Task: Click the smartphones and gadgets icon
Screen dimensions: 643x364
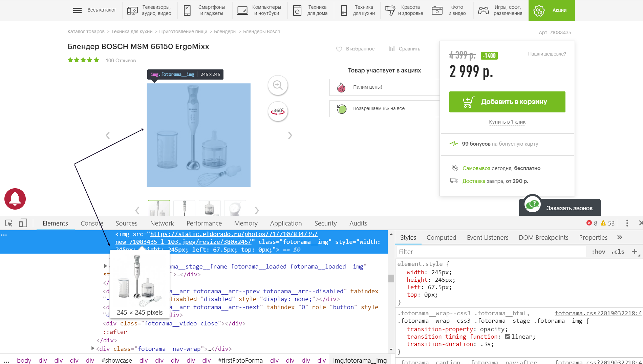Action: coord(187,10)
